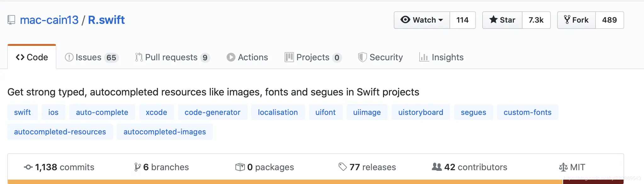
Task: Click the Pull requests merge icon
Action: 139,57
